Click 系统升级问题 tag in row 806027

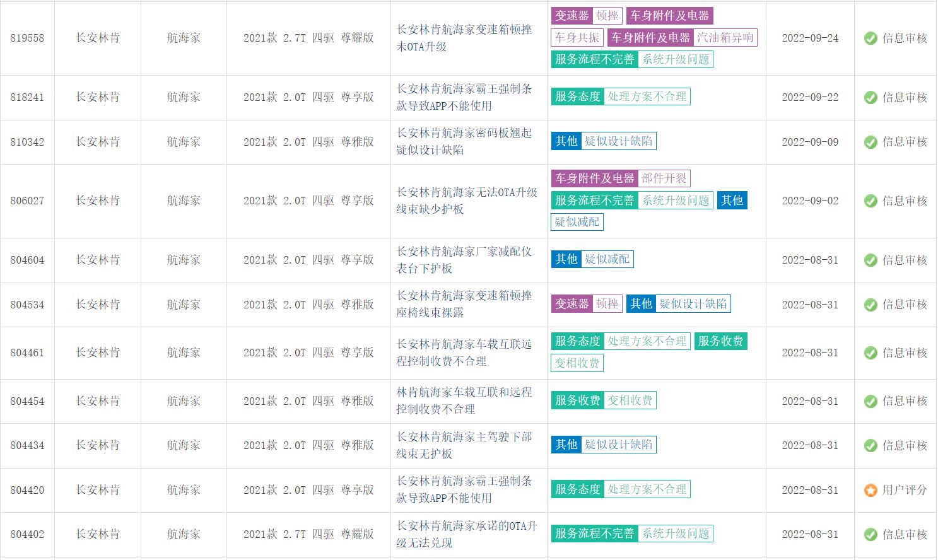click(x=676, y=201)
